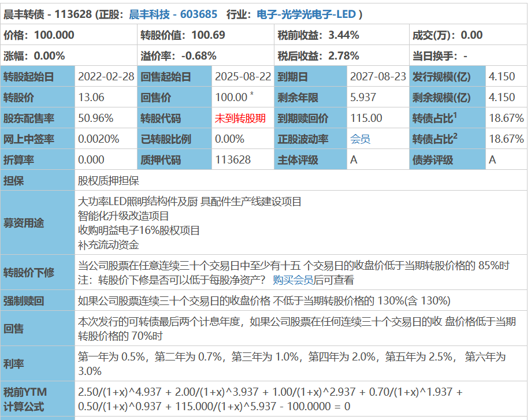This screenshot has width=531, height=420.
Task: Click the 50.96% value cell
Action: coord(106,118)
